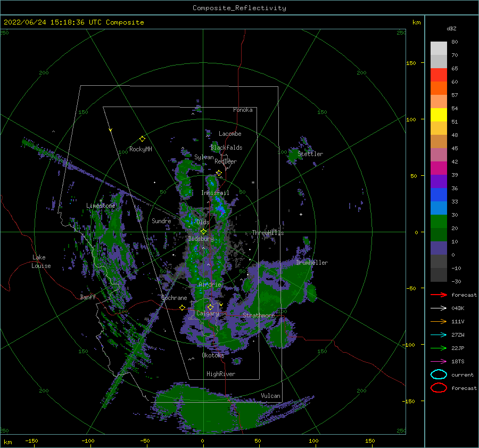Click the Didsbury label
Screen dimensions: 479x448
(x=201, y=239)
